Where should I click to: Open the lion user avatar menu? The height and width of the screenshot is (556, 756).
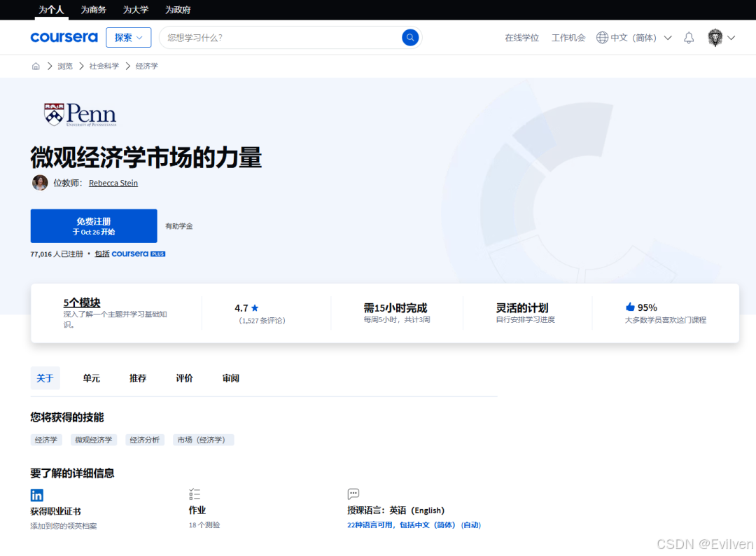(715, 38)
